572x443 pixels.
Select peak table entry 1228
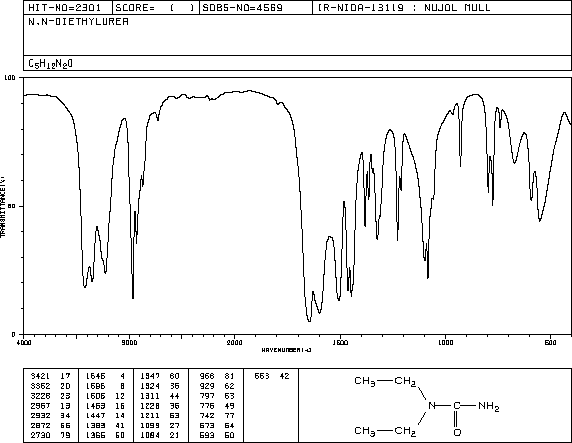(x=150, y=406)
